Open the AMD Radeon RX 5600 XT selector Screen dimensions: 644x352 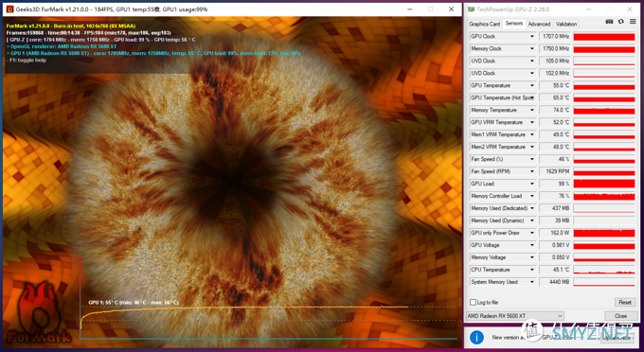[515, 316]
